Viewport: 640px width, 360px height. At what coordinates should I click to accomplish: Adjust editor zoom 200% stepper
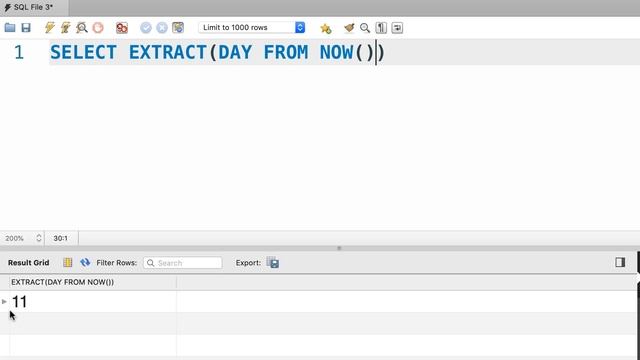pos(39,238)
